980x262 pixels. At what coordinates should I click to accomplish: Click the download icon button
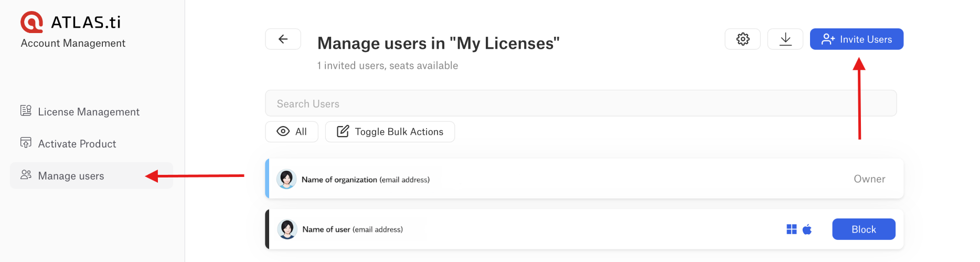(x=785, y=39)
